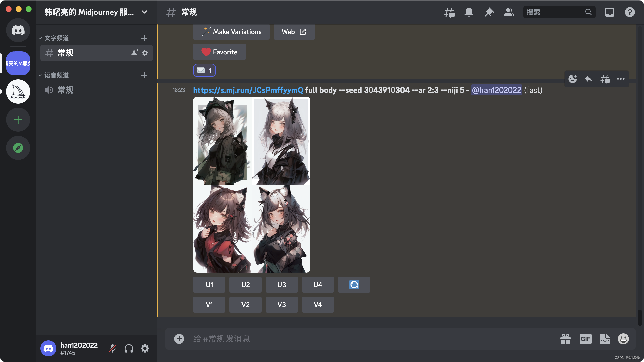Image resolution: width=644 pixels, height=362 pixels.
Task: Click the notification bell icon
Action: pyautogui.click(x=469, y=12)
